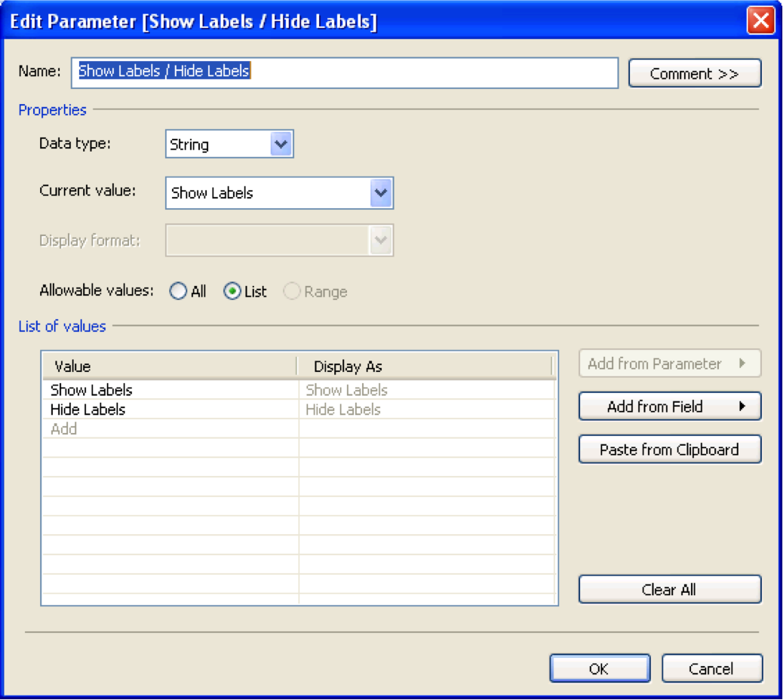Open the Add from Field menu
This screenshot has height=700, width=783.
tap(670, 407)
